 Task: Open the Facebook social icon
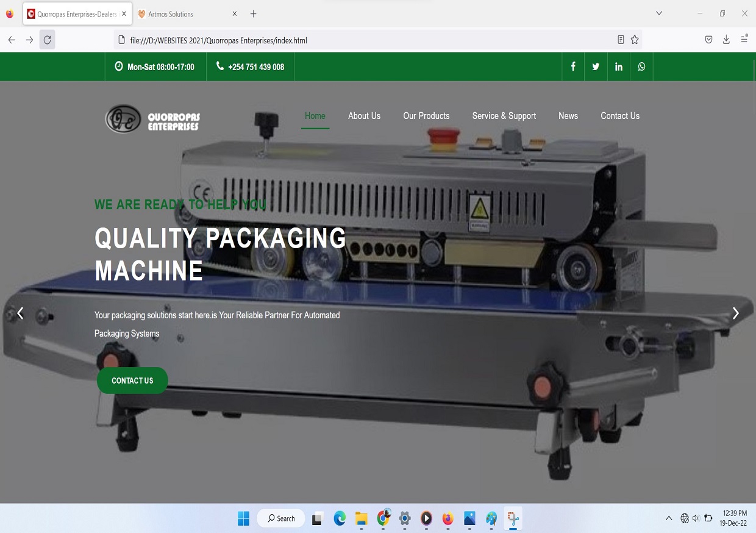pyautogui.click(x=573, y=66)
